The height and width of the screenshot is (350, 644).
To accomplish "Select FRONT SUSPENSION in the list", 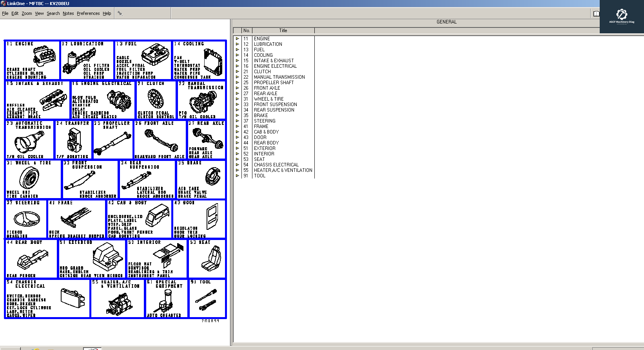I will tap(275, 105).
